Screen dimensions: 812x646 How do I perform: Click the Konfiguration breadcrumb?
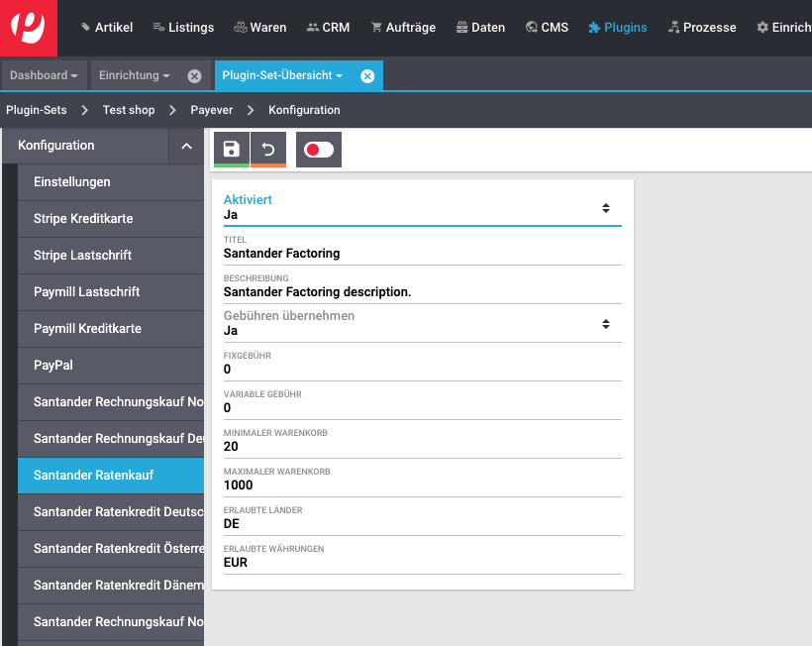click(304, 110)
